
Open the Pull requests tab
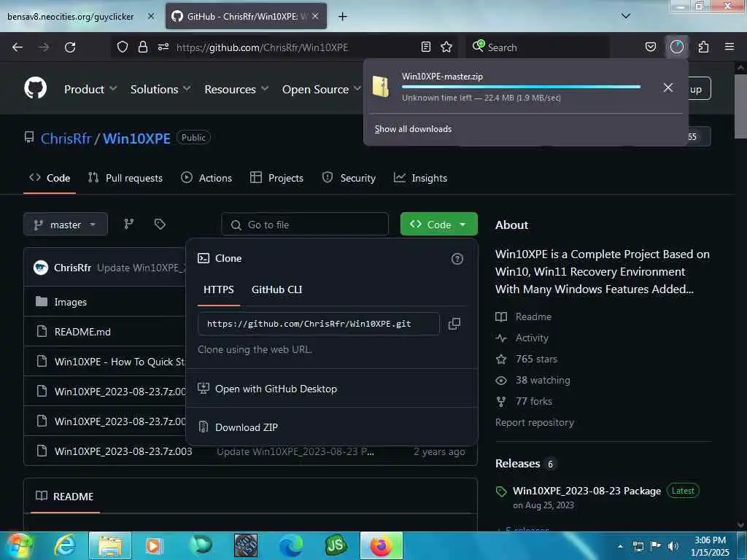pyautogui.click(x=125, y=178)
